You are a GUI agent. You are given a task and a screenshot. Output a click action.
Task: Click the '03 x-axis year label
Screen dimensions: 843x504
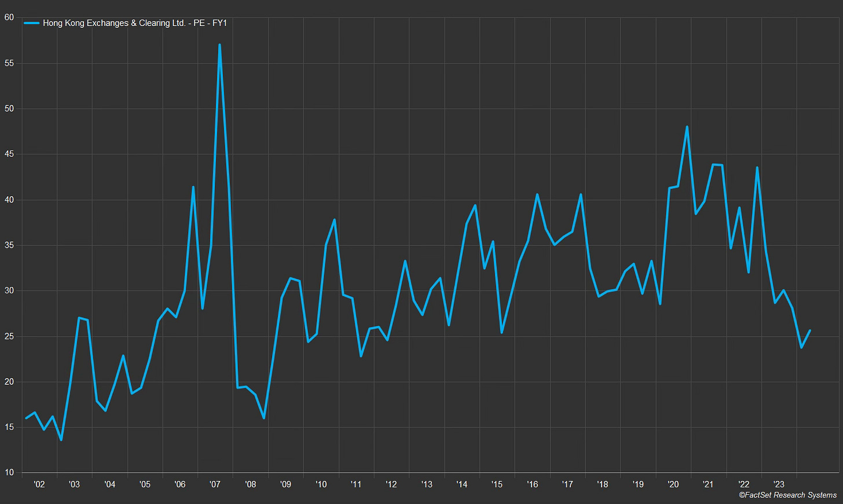pyautogui.click(x=74, y=484)
